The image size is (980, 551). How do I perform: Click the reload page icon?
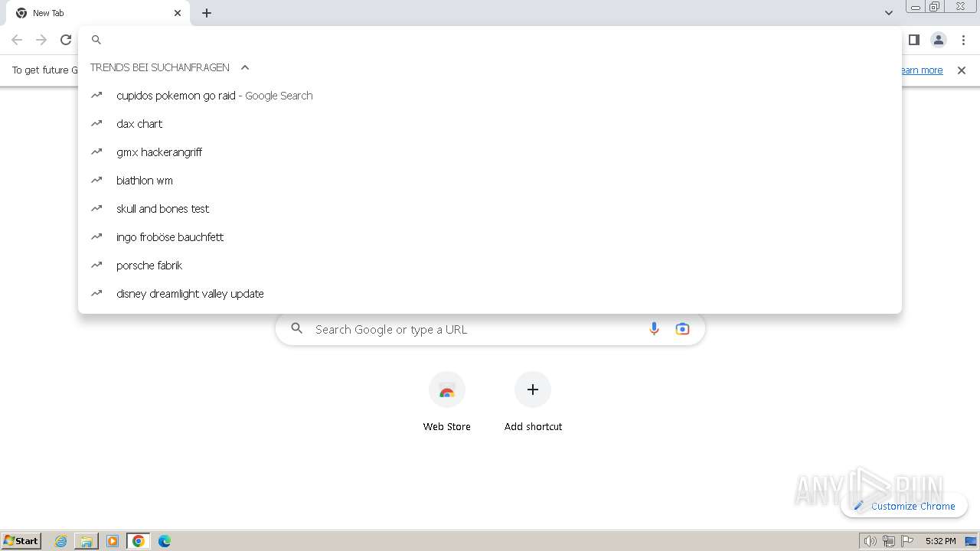[66, 40]
